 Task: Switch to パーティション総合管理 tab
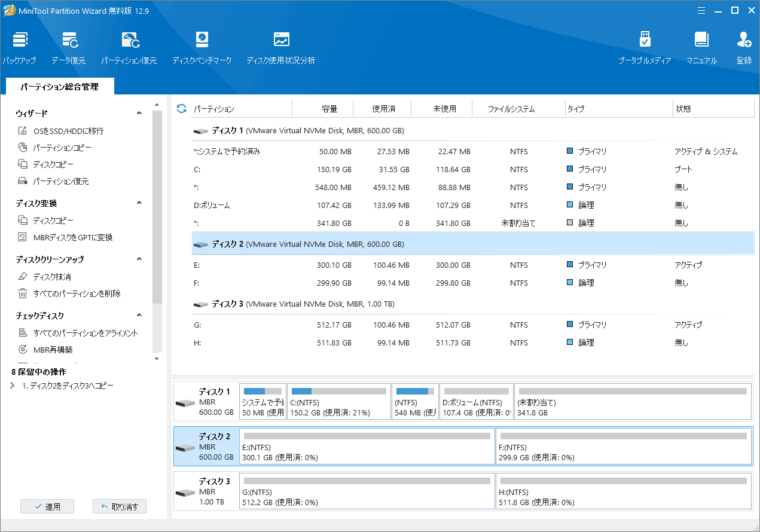click(x=59, y=87)
